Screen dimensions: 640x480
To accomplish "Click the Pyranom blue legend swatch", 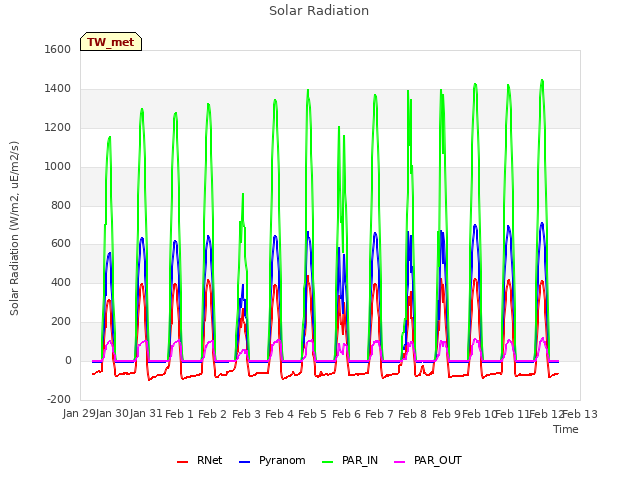I will pyautogui.click(x=244, y=462).
